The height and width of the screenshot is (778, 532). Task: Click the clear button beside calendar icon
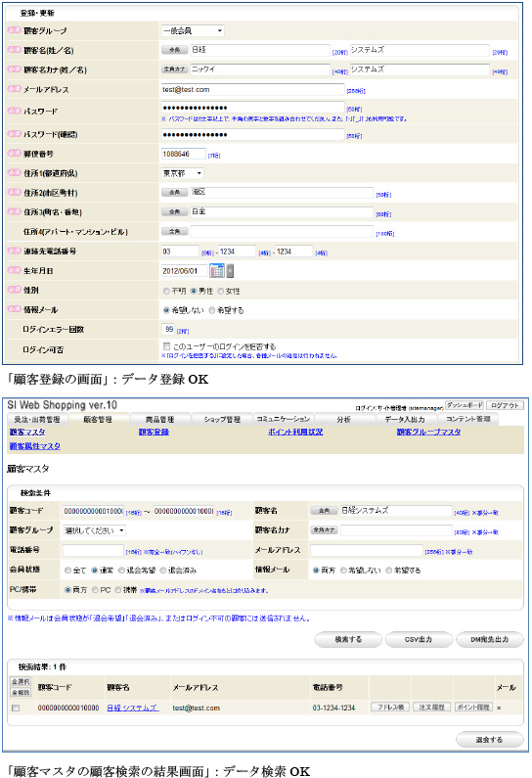coord(230,270)
